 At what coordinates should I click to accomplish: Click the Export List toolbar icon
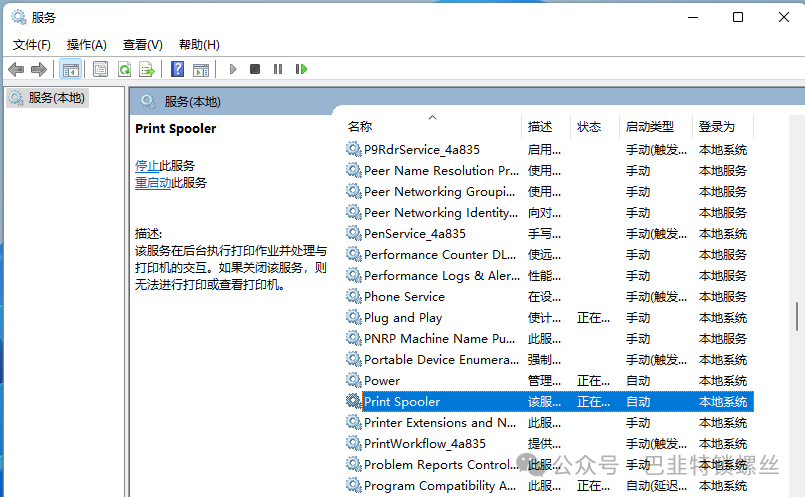[147, 69]
